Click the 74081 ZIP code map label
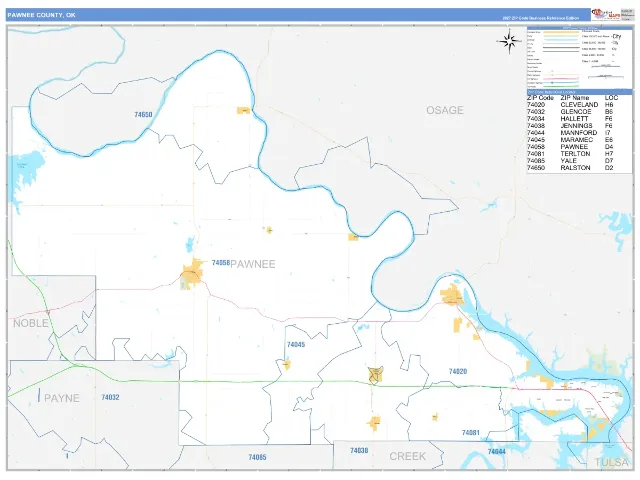The height and width of the screenshot is (480, 640). tap(471, 433)
